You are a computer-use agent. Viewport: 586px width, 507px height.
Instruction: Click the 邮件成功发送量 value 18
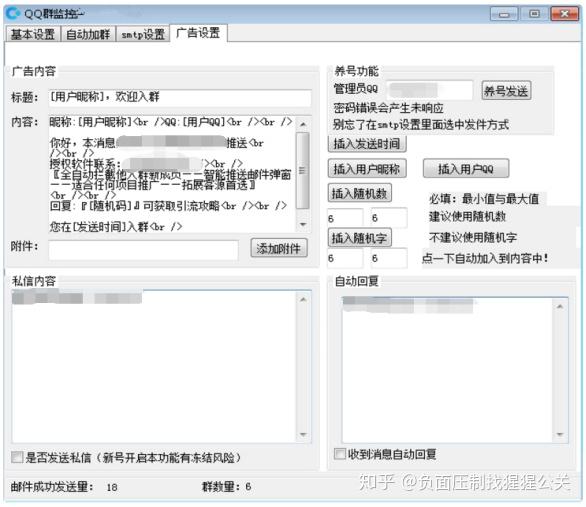coord(112,487)
